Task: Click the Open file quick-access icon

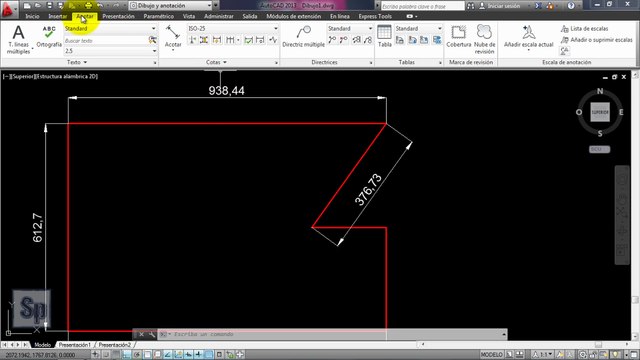Action: pos(38,6)
